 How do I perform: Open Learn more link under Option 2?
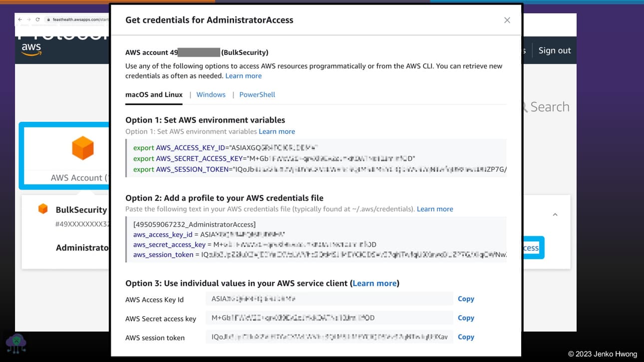tap(435, 209)
